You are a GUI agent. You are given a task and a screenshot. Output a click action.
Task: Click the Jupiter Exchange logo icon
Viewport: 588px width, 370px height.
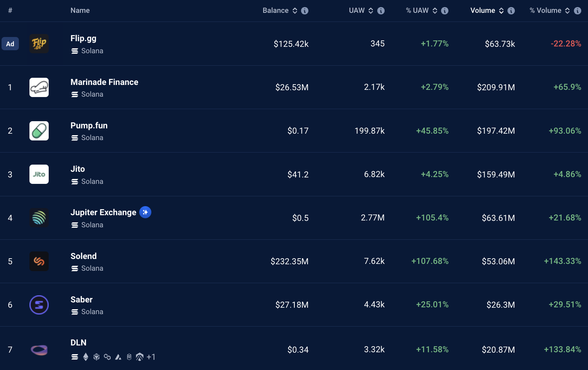click(39, 218)
